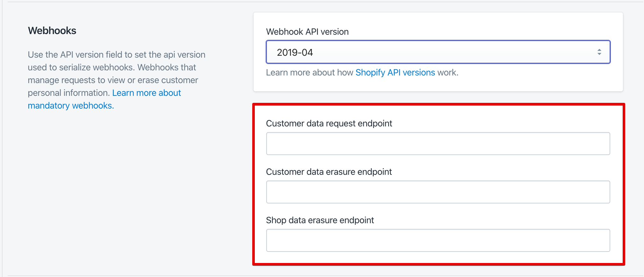Focus the Shop data erasure endpoint field
The width and height of the screenshot is (644, 277).
coord(438,240)
